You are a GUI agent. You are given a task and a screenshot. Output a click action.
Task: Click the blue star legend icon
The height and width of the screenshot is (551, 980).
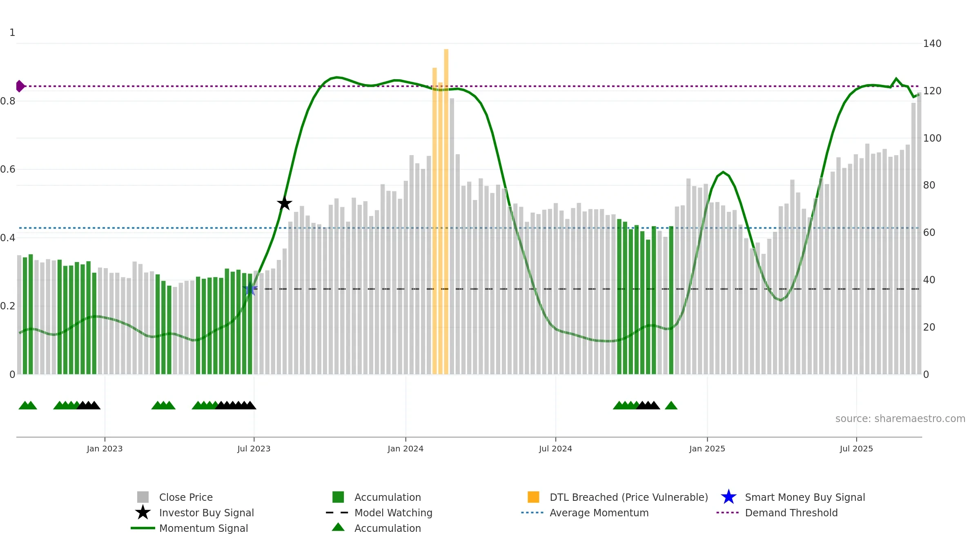pos(728,497)
